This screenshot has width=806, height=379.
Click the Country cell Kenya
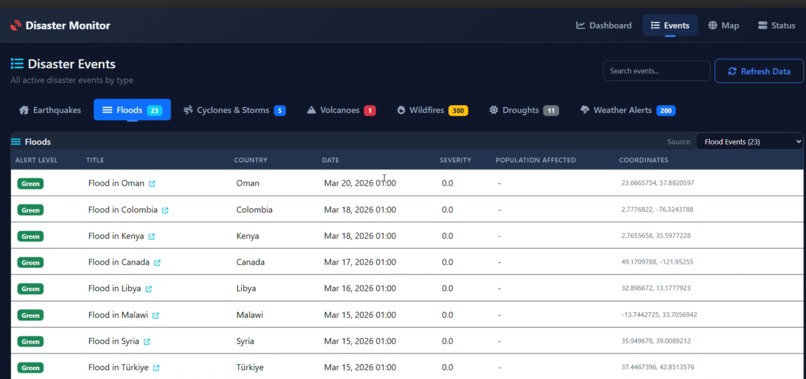coord(247,236)
